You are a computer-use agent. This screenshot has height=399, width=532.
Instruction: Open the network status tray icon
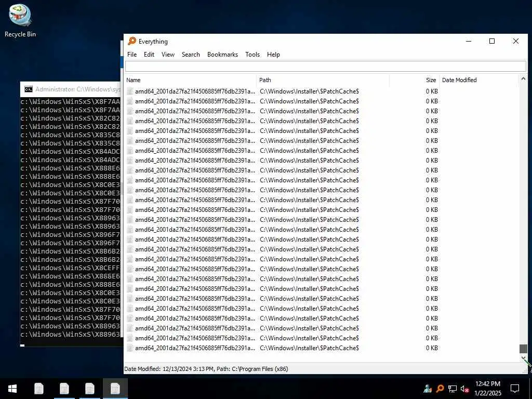point(453,389)
